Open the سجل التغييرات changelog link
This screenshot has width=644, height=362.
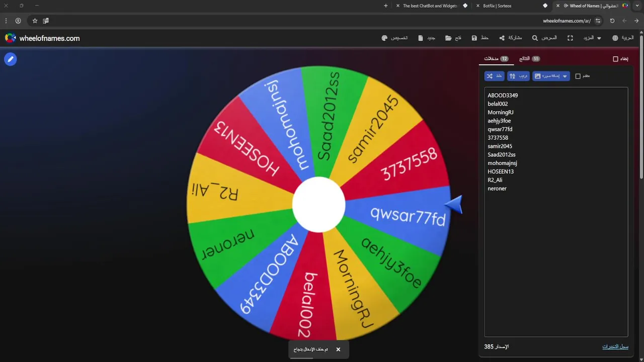point(615,347)
